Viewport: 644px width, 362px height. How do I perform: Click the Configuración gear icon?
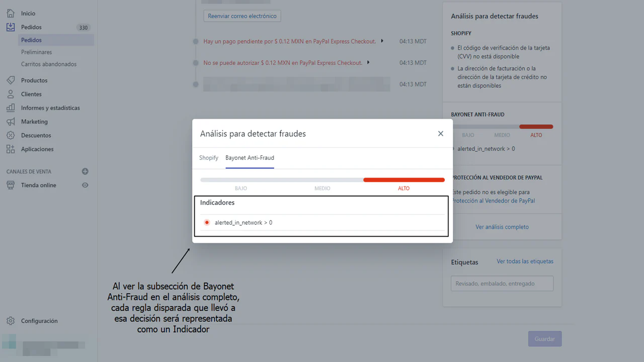point(11,321)
